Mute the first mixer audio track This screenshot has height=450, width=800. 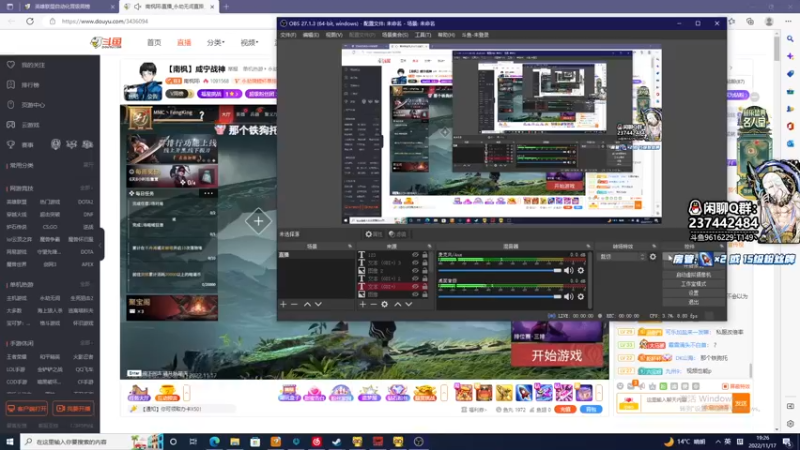click(568, 270)
